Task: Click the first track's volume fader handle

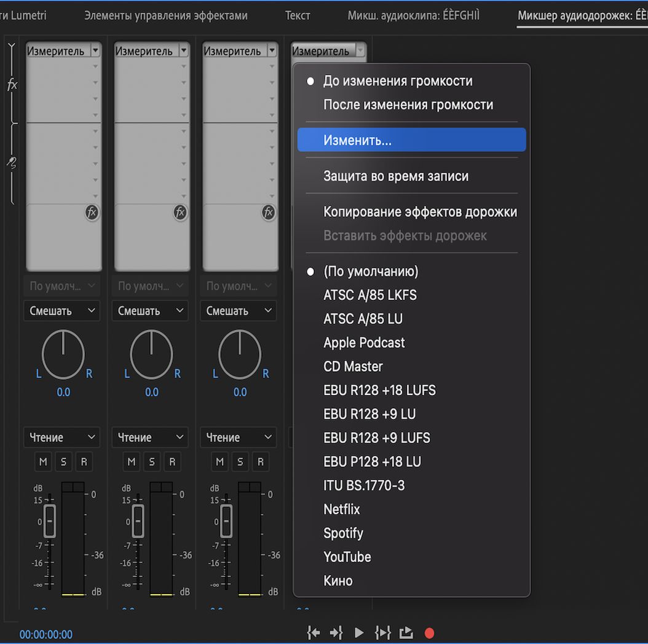Action: 50,521
